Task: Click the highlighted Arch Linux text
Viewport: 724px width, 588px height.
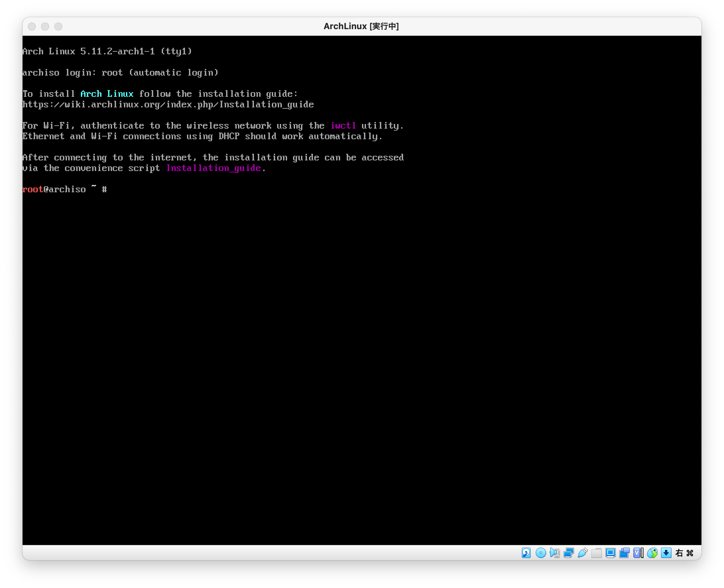Action: 107,94
